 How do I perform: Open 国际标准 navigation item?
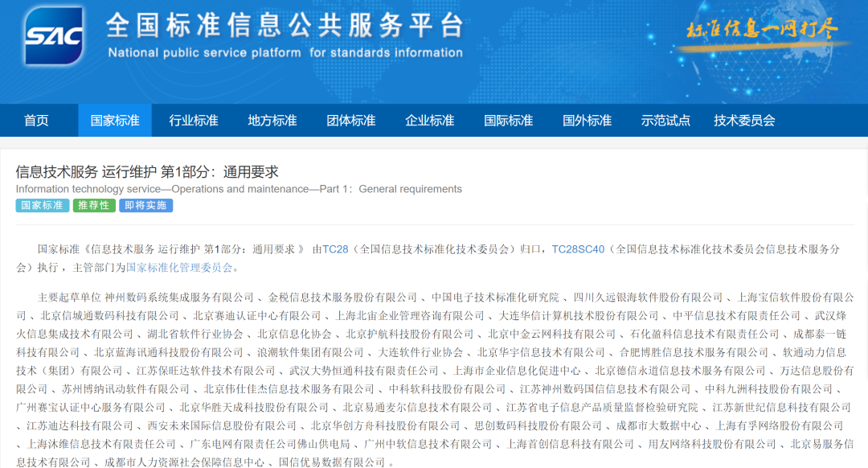(x=509, y=121)
